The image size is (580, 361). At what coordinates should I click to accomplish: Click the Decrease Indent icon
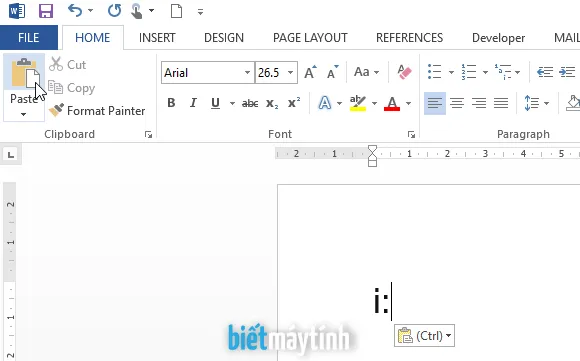[x=545, y=72]
